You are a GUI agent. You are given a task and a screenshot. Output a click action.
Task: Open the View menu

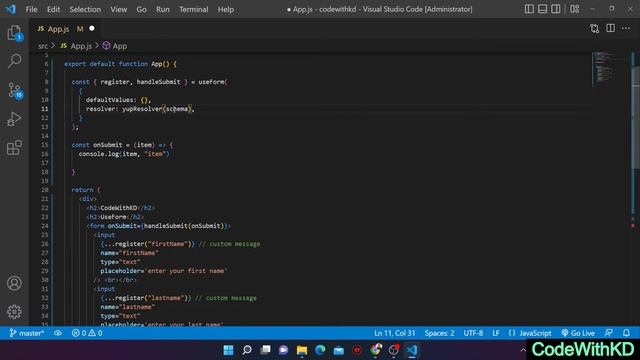pos(118,9)
